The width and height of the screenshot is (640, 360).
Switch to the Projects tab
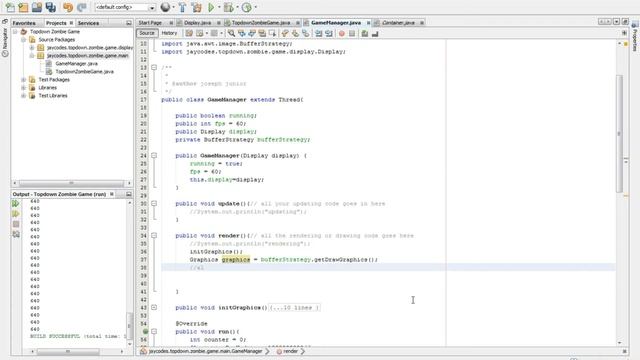coord(56,23)
